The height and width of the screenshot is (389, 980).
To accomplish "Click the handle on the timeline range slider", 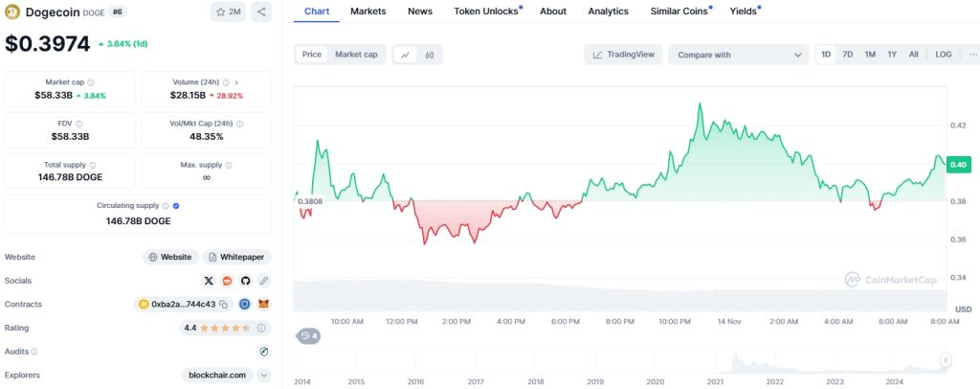I will tap(945, 360).
